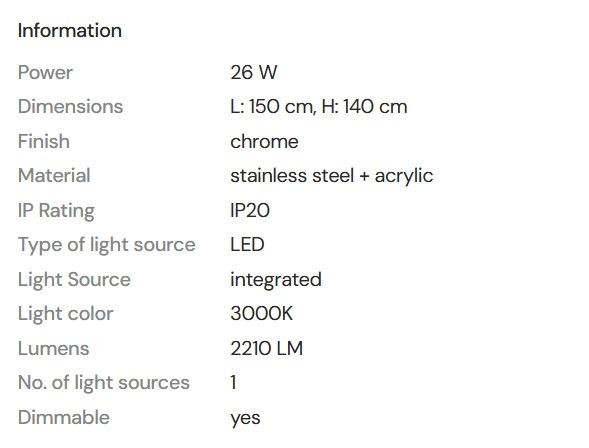Click the Information heading
589x448 pixels.
pyautogui.click(x=70, y=30)
